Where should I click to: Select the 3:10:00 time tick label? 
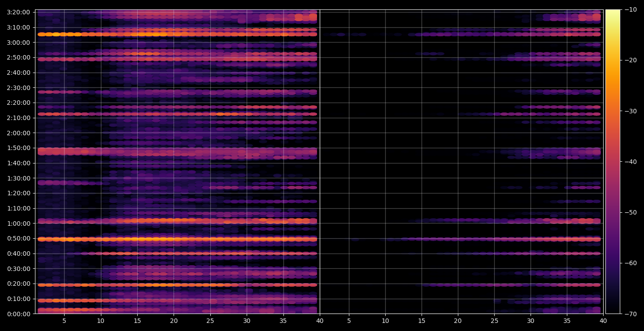click(x=18, y=27)
